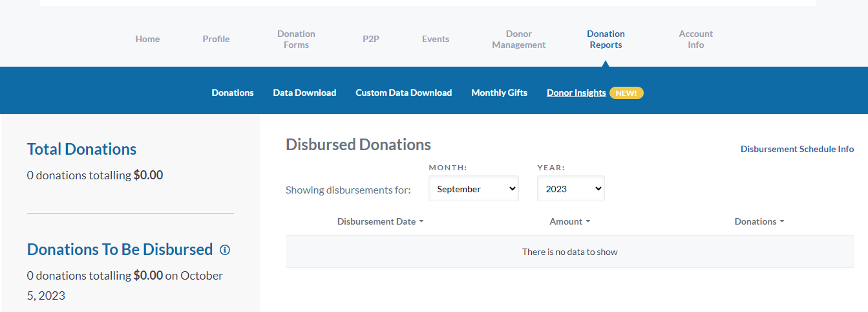Open the Profile tab

216,39
